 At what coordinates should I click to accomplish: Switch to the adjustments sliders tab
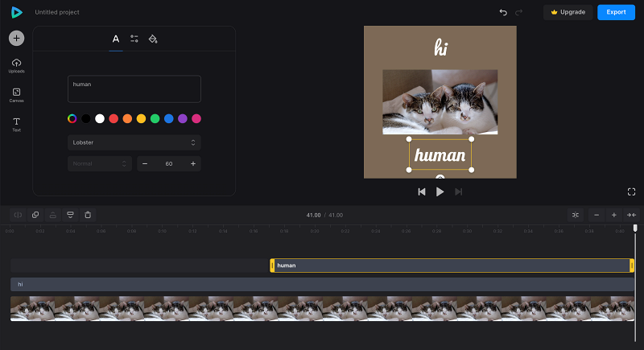[134, 39]
